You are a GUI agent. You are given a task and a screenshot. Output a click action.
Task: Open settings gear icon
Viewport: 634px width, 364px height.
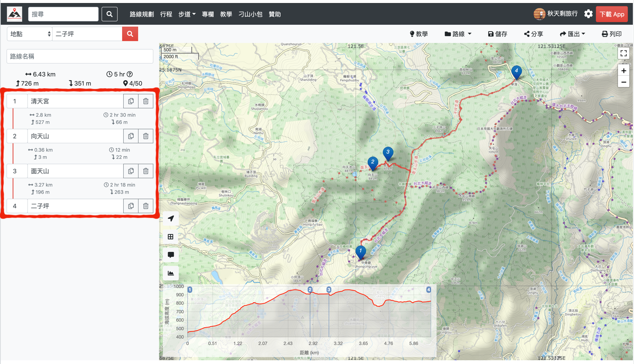[588, 14]
